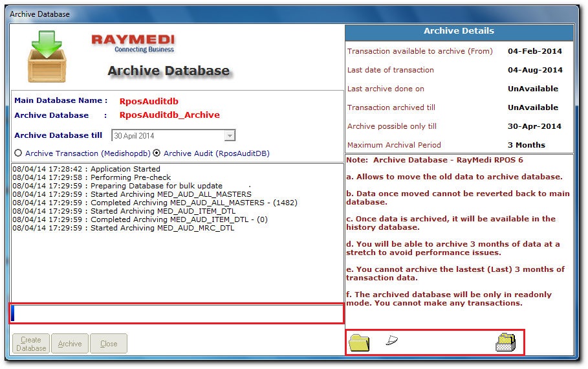Click note b about data not reverted
Image resolution: width=588 pixels, height=369 pixels.
[458, 198]
